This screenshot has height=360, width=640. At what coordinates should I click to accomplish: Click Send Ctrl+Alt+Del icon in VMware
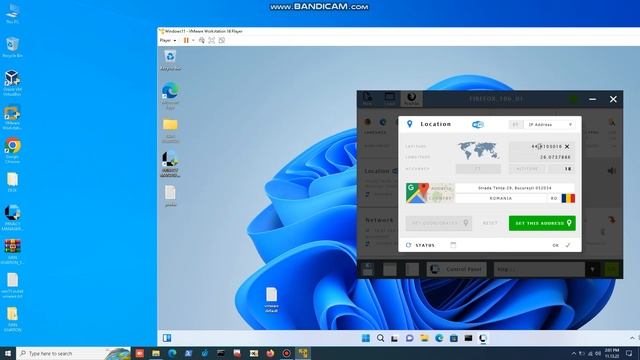pos(202,40)
